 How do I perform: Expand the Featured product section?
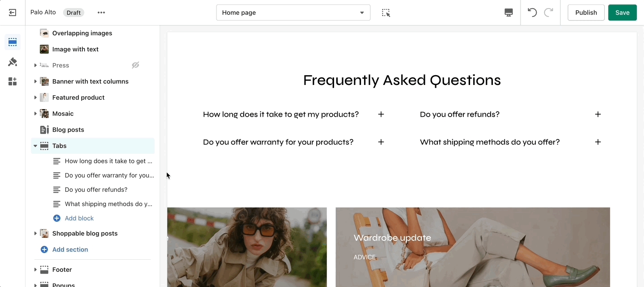point(35,97)
